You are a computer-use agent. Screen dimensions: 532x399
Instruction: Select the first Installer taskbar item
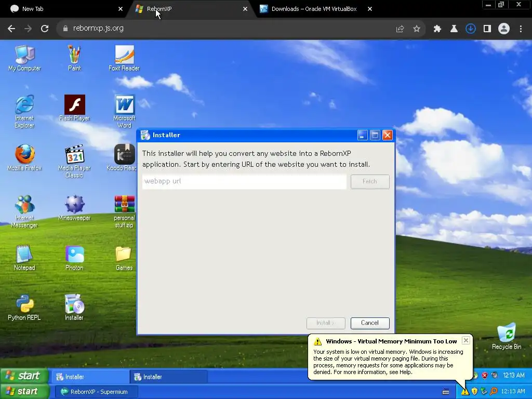pos(90,377)
